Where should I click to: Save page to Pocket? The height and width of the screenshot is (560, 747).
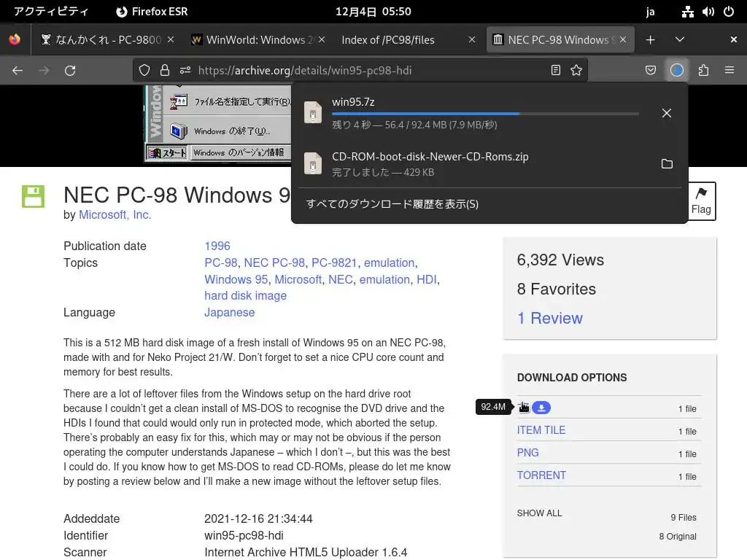pyautogui.click(x=650, y=71)
